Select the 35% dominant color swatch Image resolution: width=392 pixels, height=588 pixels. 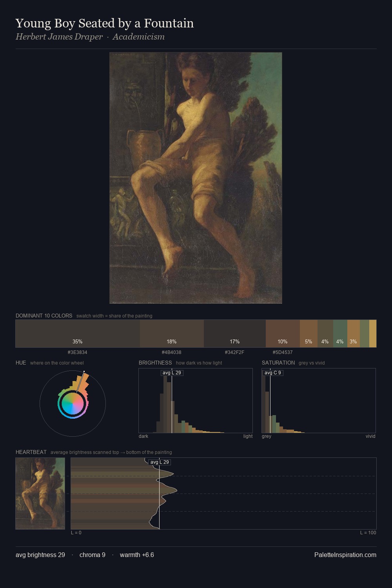coord(78,334)
